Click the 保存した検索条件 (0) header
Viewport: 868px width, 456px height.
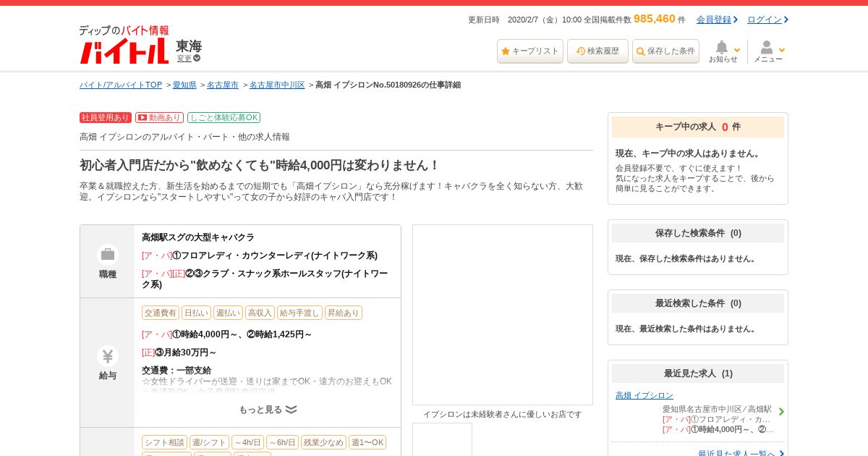coord(698,233)
